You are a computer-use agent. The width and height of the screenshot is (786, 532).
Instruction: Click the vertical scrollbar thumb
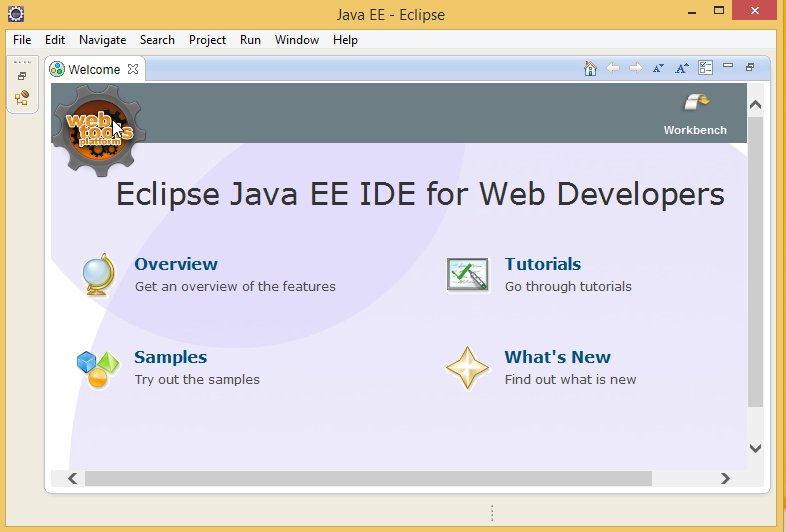(755, 262)
